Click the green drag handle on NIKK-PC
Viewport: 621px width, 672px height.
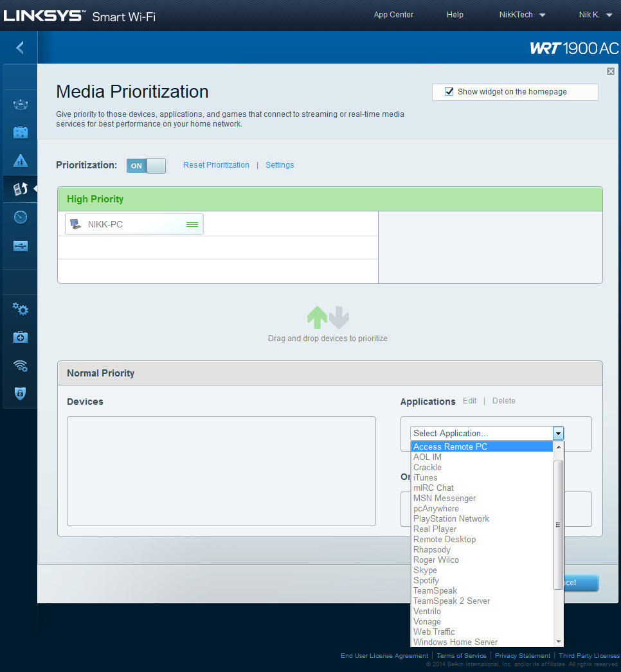point(192,225)
